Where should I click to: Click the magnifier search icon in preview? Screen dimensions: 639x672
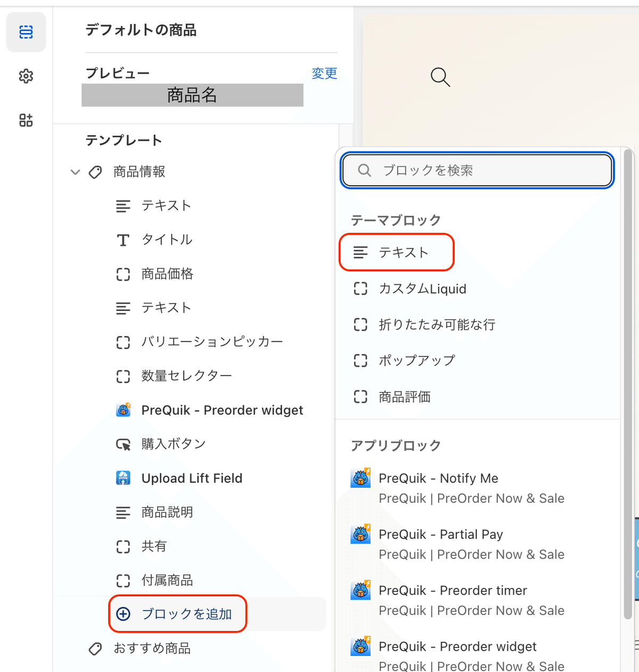(440, 77)
